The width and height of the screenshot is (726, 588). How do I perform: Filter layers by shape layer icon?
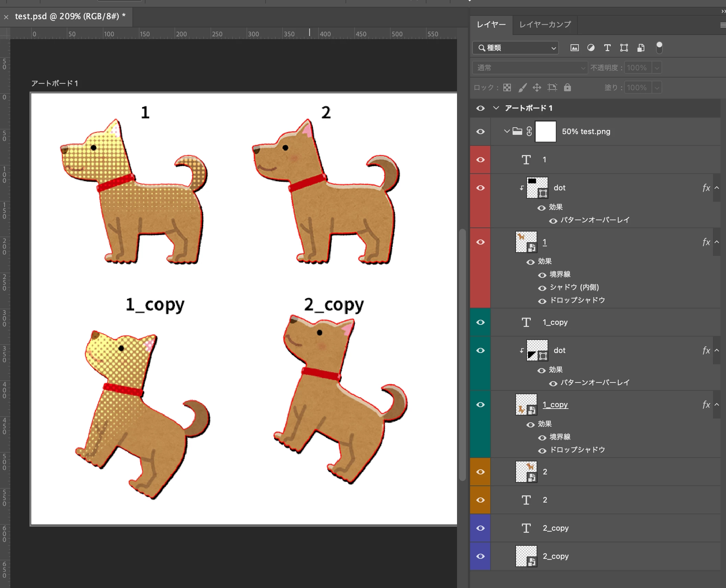point(624,48)
